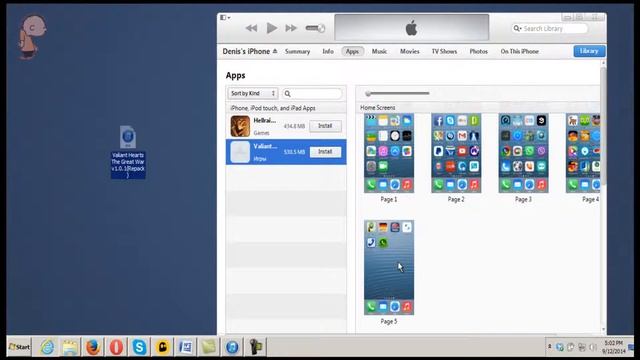Open the Windows Start menu
Screen dimensions: 640x360
point(19,347)
